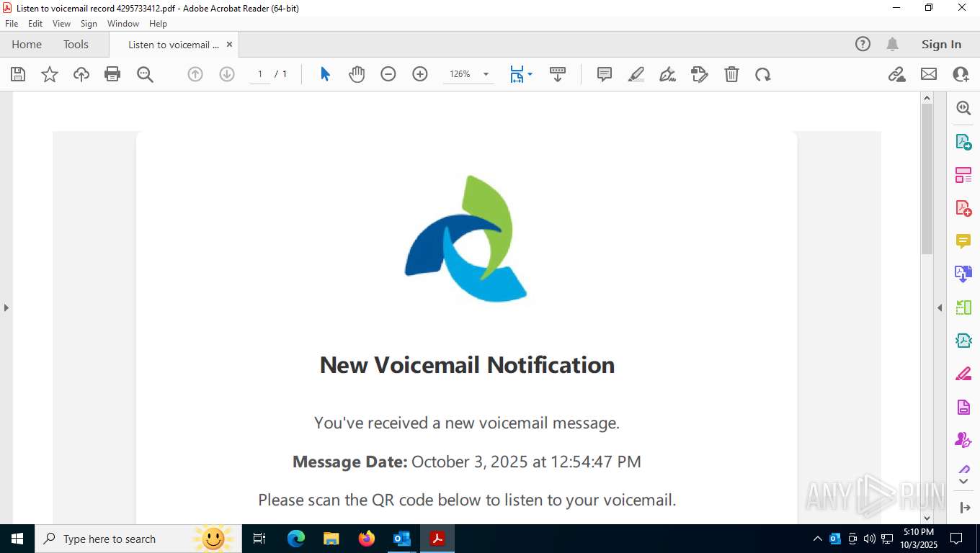
Task: Open Firefox from taskbar
Action: tap(367, 539)
